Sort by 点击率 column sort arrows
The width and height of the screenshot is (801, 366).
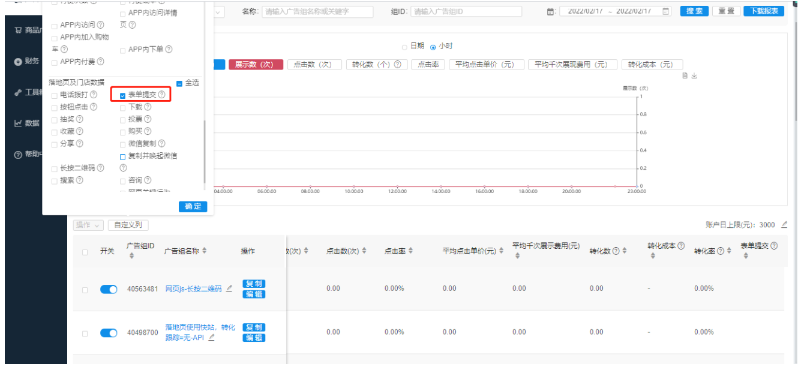pos(410,251)
